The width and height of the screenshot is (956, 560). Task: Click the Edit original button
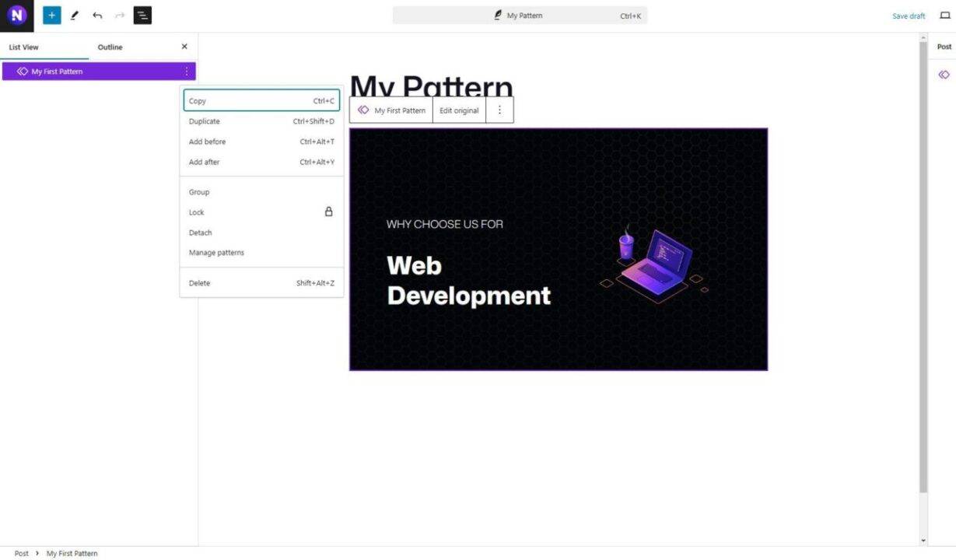point(459,110)
